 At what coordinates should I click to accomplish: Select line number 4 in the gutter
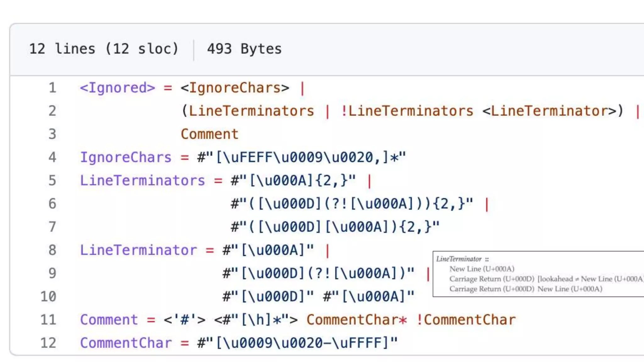(52, 157)
